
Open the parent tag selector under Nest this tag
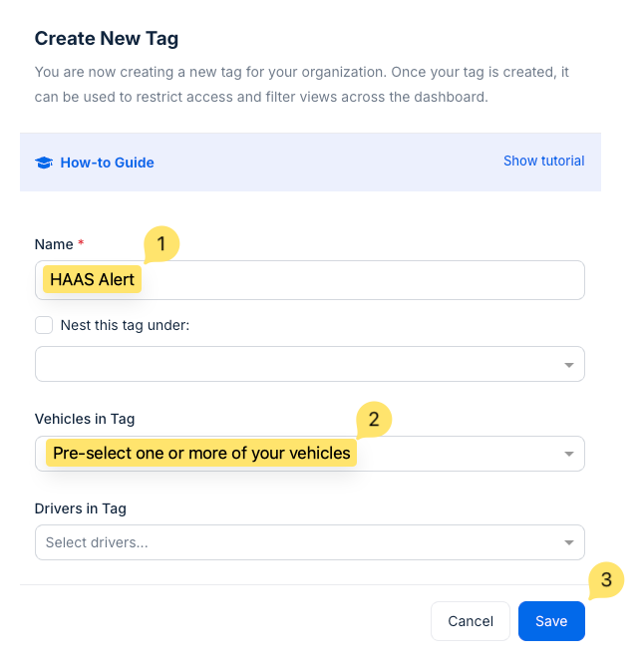pyautogui.click(x=299, y=364)
